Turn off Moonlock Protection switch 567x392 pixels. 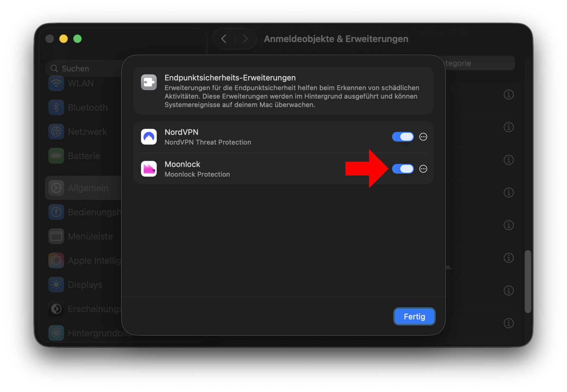403,169
